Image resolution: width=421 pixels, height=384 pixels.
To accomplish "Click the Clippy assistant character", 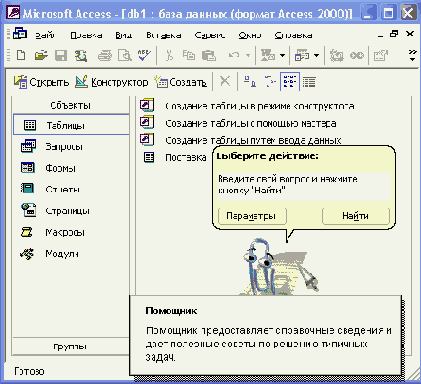I will pyautogui.click(x=278, y=267).
